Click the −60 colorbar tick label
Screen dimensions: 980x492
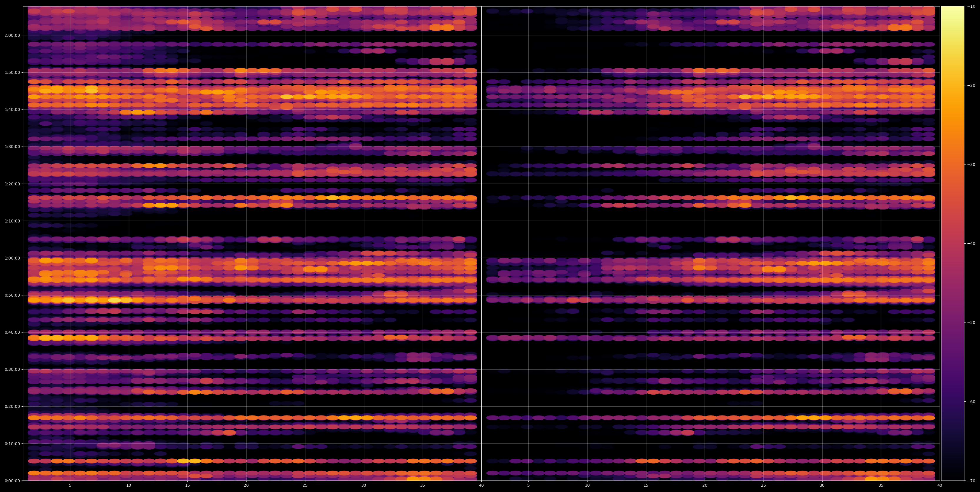click(971, 402)
